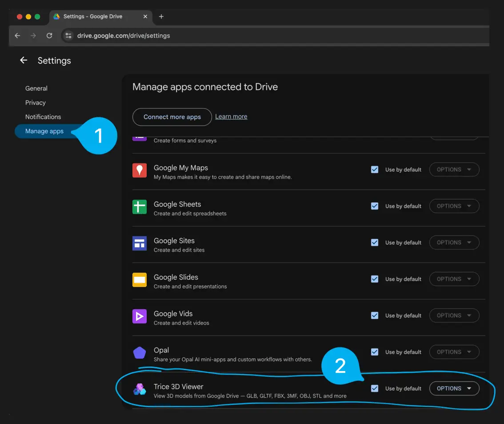Click the Google Sheets app icon
The width and height of the screenshot is (504, 424).
coord(140,207)
